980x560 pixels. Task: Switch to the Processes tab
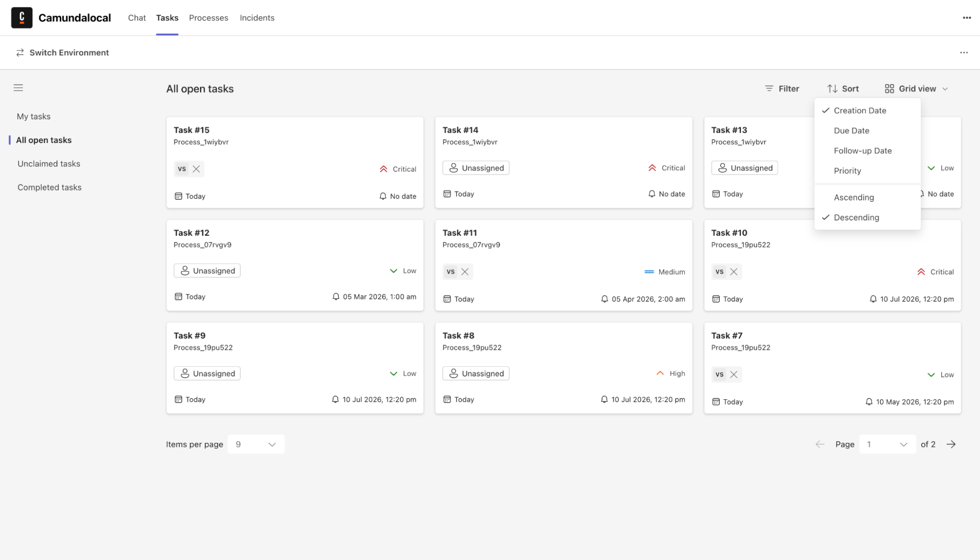208,18
